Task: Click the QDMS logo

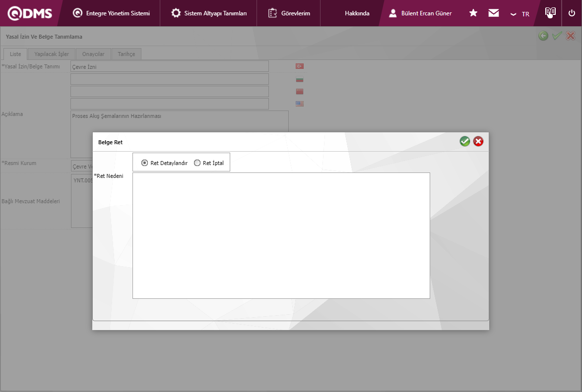Action: point(30,13)
